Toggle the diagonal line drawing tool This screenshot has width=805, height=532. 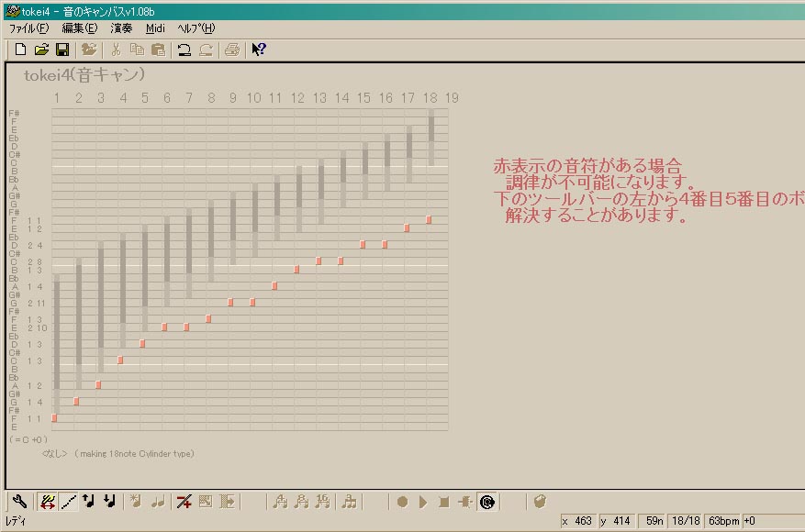[x=68, y=501]
